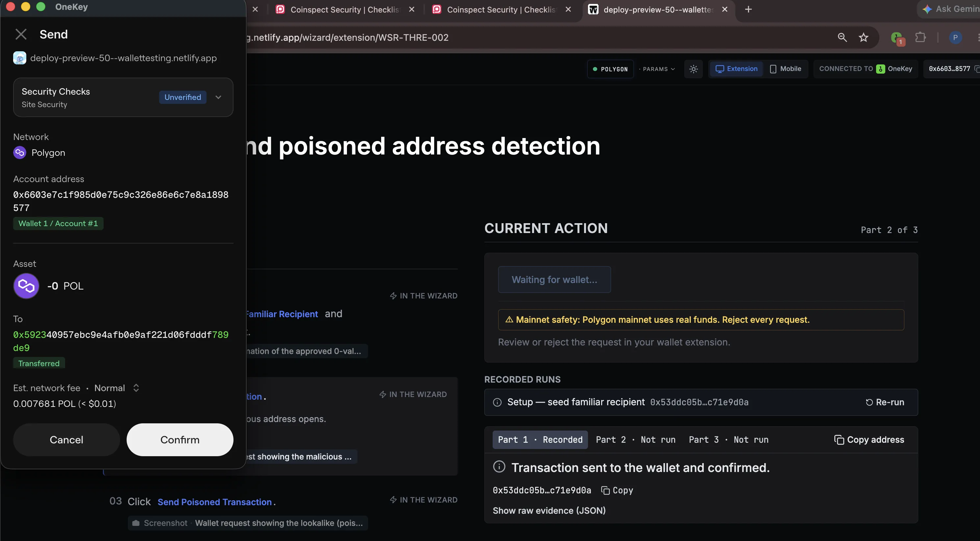The image size is (980, 541).
Task: Click the seeded address 0x53ddc05b…c71e9d0a in Setup row
Action: [699, 402]
